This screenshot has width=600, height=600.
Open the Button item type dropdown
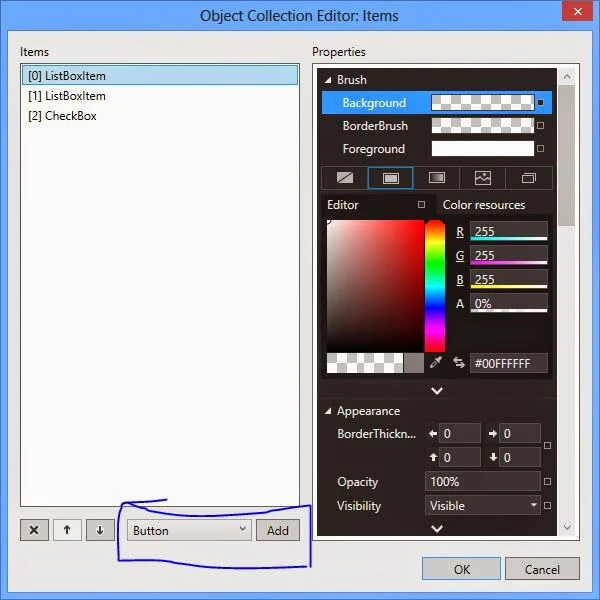(x=189, y=530)
